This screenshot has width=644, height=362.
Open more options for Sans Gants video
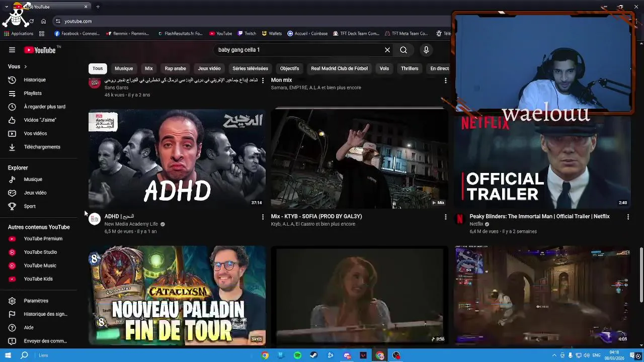coord(263,80)
